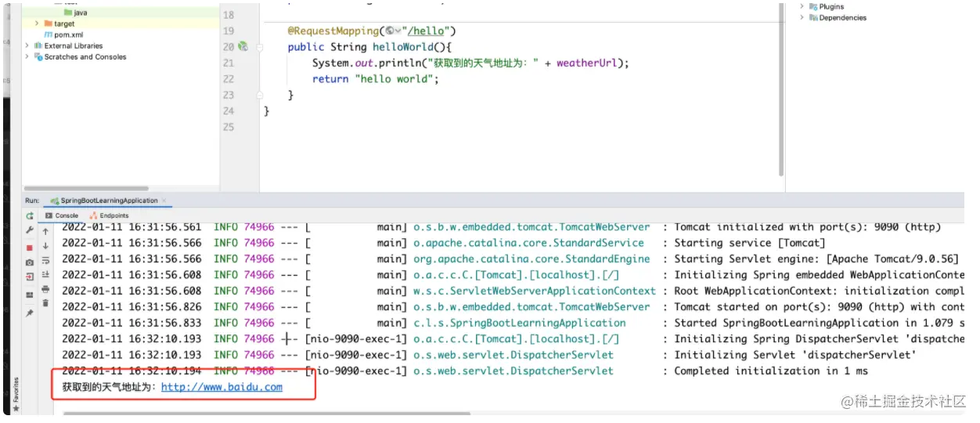Viewport: 980px width, 423px height.
Task: Click the Spring gutter icon on line 20
Action: click(x=243, y=47)
